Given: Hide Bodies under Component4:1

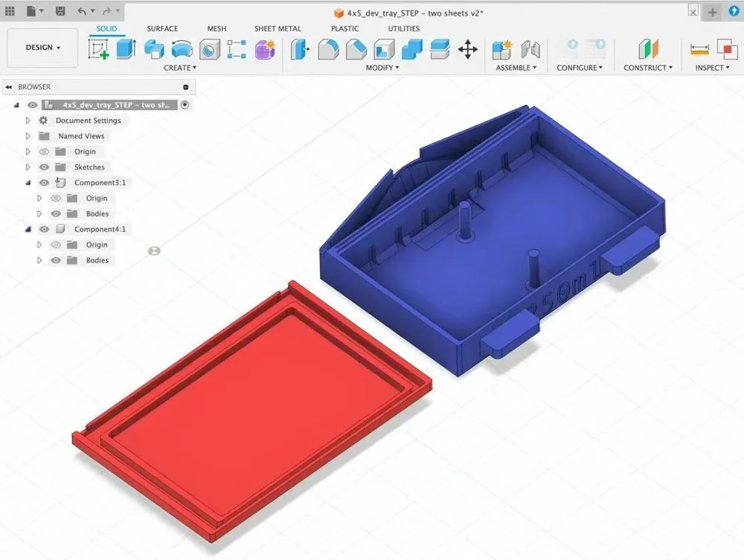Looking at the screenshot, I should [x=56, y=260].
